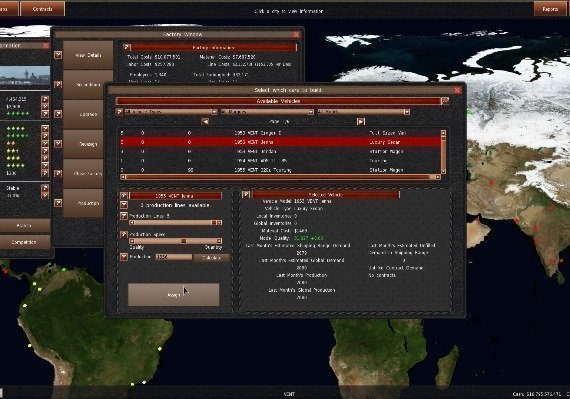Click the large Assign button

coord(174,295)
